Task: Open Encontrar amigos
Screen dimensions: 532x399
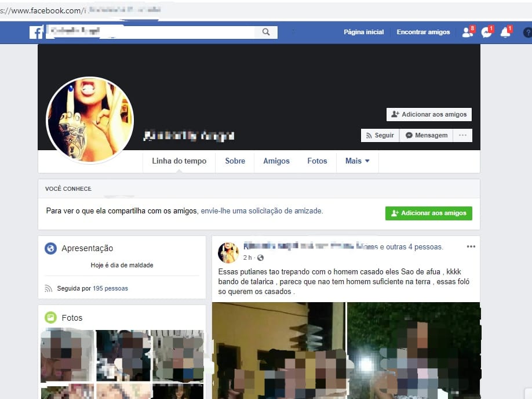Action: click(x=423, y=32)
